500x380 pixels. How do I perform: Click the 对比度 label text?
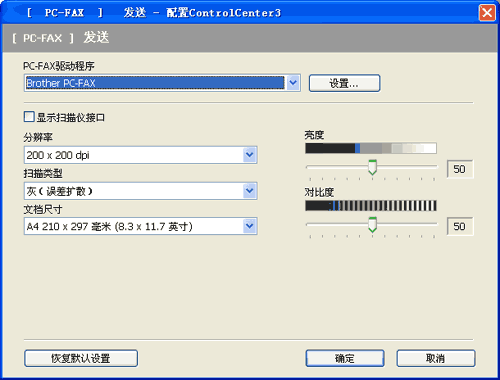[319, 192]
